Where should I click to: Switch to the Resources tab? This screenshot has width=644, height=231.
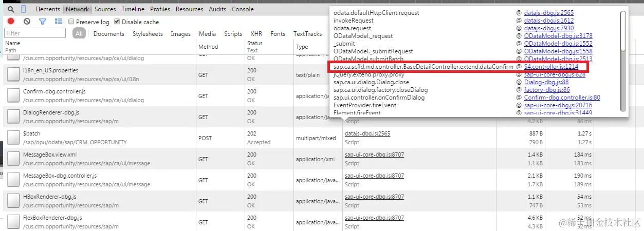pyautogui.click(x=189, y=9)
